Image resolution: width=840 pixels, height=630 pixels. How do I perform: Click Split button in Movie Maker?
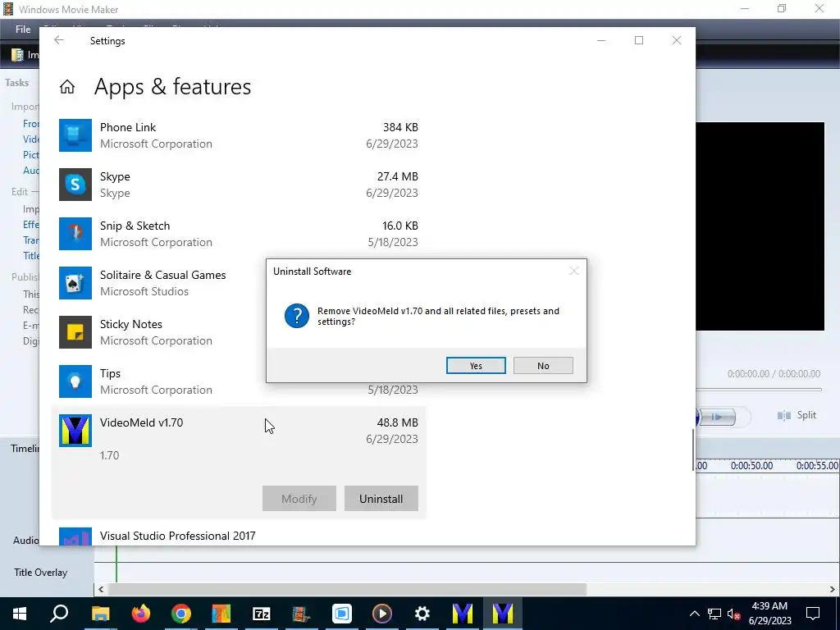[797, 415]
